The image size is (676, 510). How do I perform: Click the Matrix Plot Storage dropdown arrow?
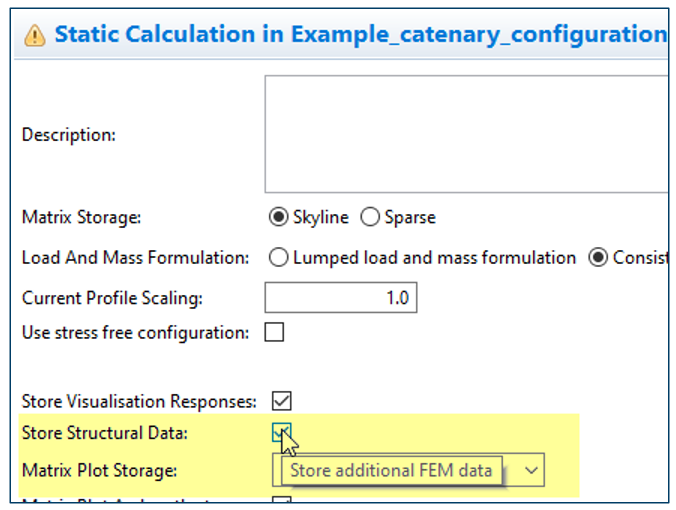(x=532, y=469)
